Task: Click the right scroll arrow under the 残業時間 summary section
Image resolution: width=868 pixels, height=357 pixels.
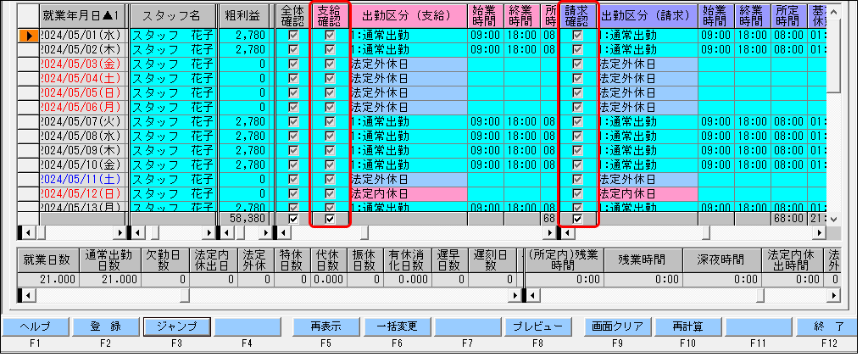Action: coord(834,296)
